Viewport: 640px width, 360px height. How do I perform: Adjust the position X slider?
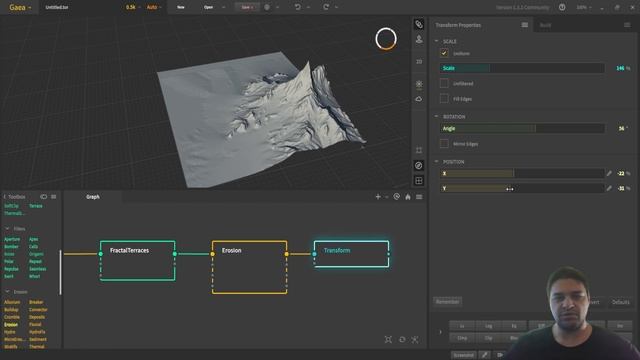pyautogui.click(x=522, y=173)
